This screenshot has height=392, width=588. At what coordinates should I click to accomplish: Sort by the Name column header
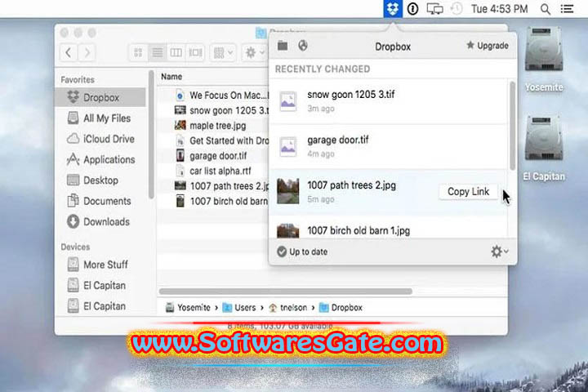tap(171, 77)
